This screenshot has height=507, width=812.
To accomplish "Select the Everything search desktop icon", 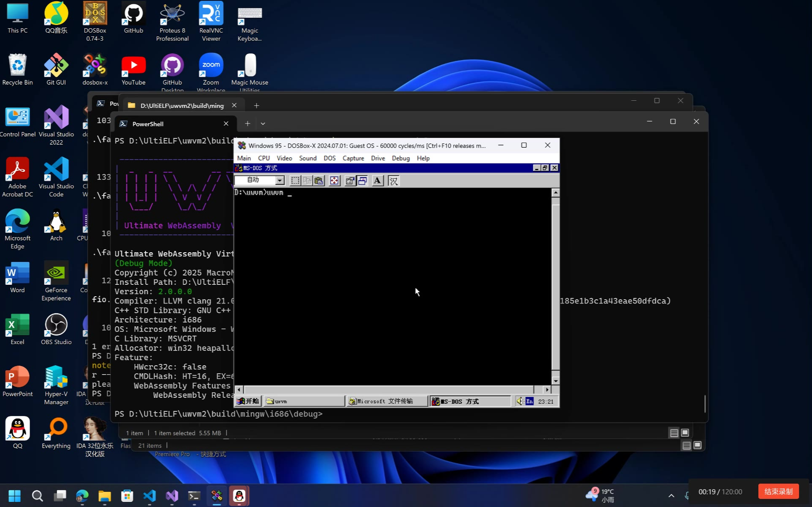I will coord(56,433).
